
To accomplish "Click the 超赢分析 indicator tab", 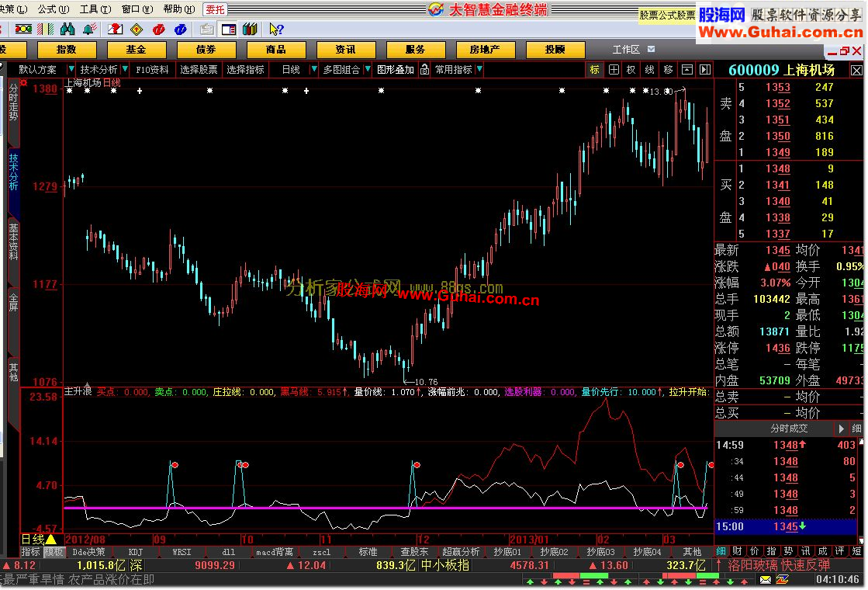I will (x=461, y=552).
